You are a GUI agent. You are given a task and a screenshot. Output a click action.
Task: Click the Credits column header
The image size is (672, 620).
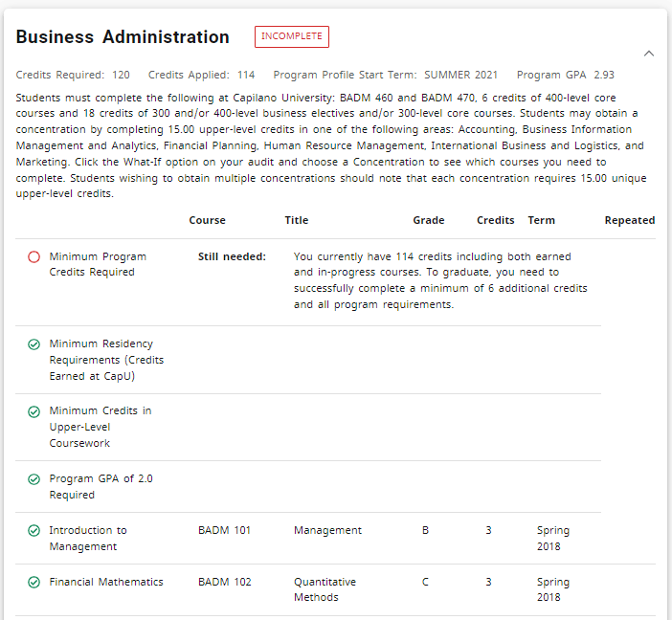point(495,220)
